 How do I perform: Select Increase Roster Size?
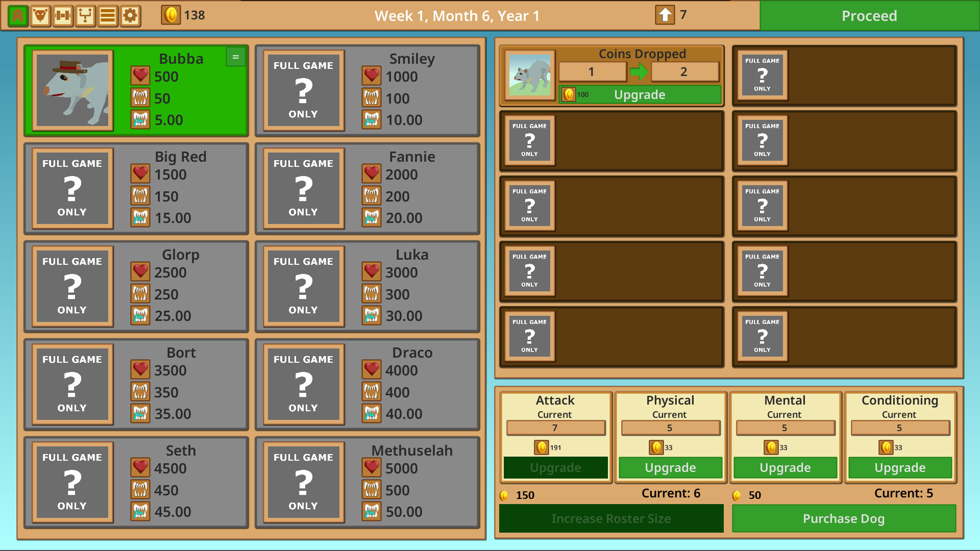(x=611, y=518)
